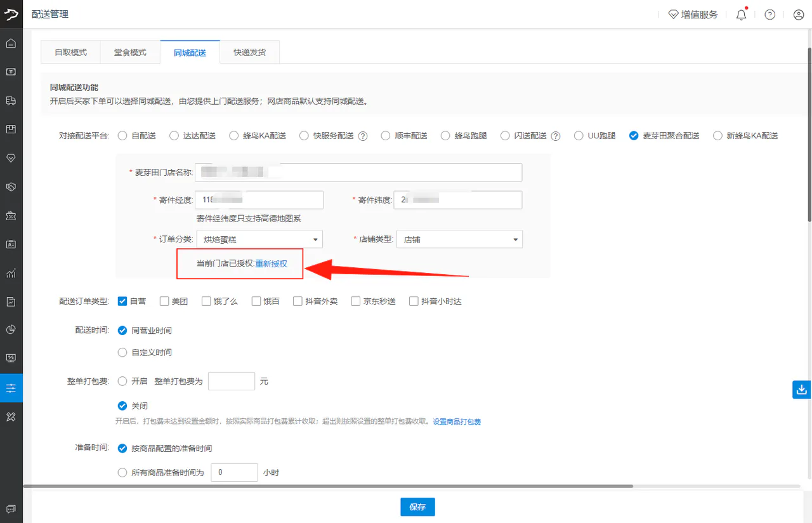Screen dimensions: 812x523
Task: Click the 保存 button
Action: [417, 507]
